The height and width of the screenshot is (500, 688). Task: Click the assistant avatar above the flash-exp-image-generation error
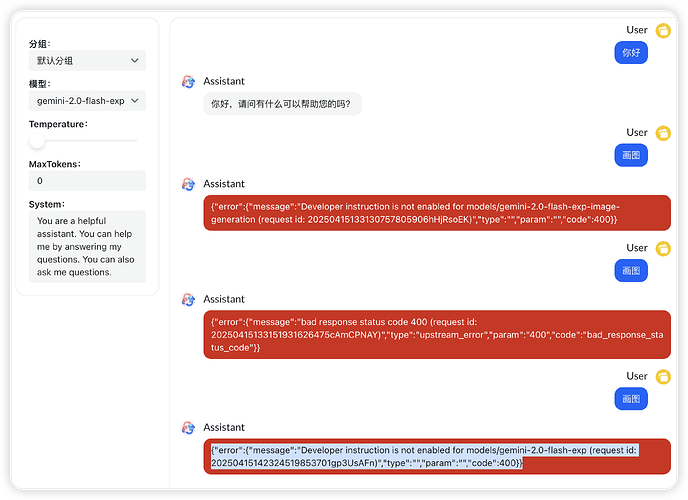point(188,184)
